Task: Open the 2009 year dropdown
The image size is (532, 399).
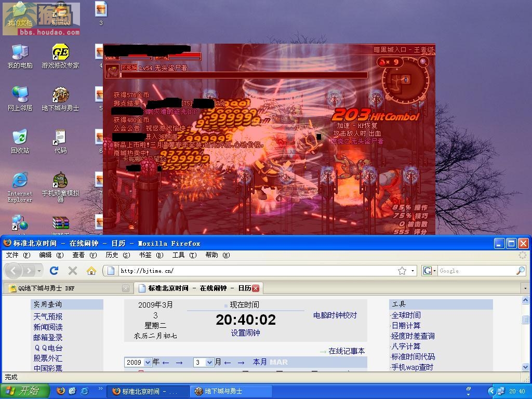Action: 148,362
